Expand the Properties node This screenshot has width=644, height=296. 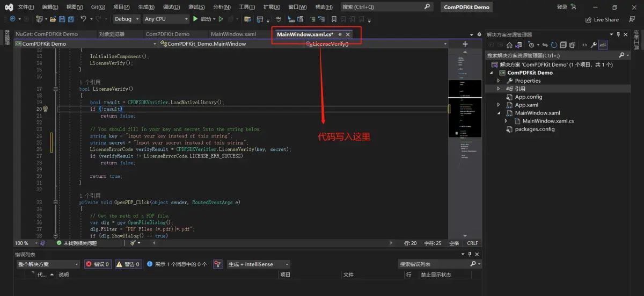[499, 81]
